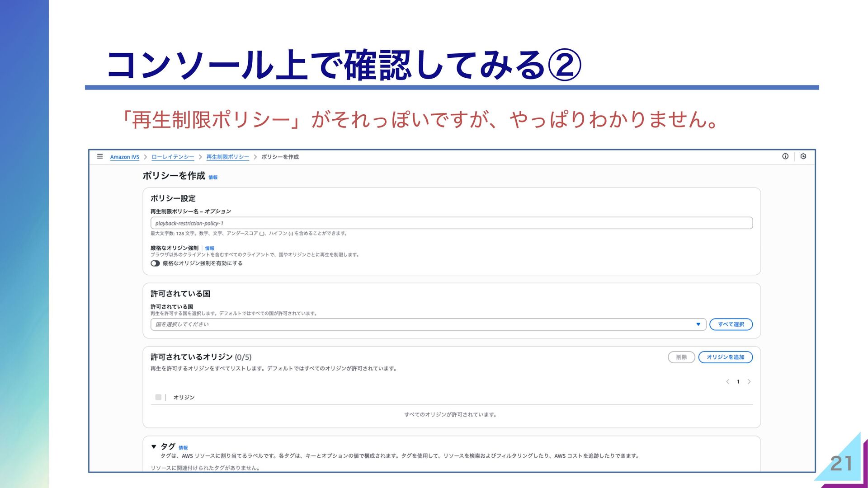Navigate to Amazon IVS breadcrumb

(124, 157)
